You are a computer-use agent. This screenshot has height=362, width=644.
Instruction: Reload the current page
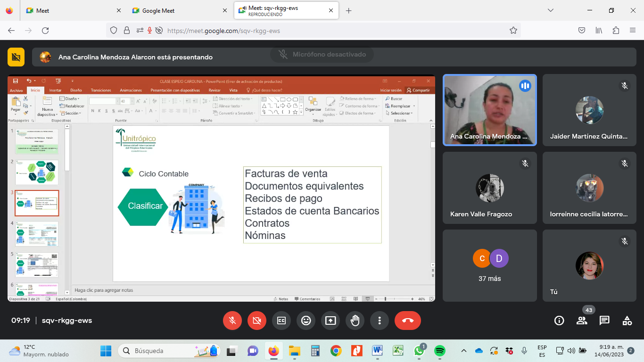tap(45, 31)
